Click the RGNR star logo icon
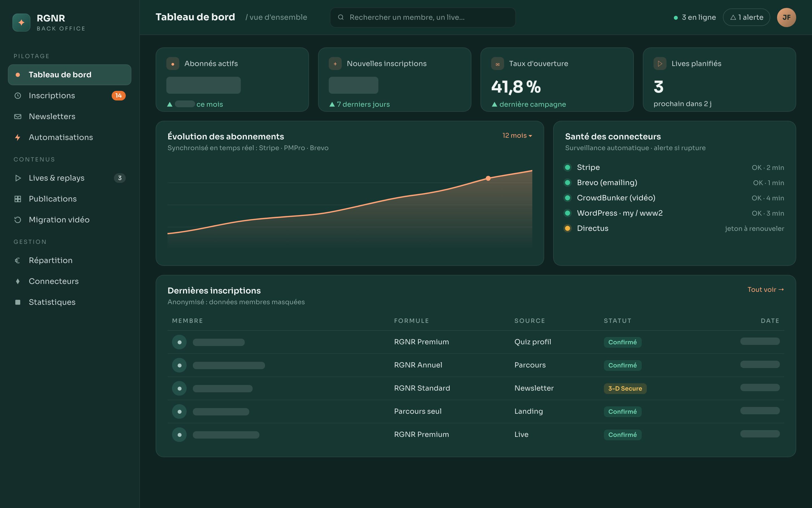Viewport: 812px width, 508px height. click(21, 23)
